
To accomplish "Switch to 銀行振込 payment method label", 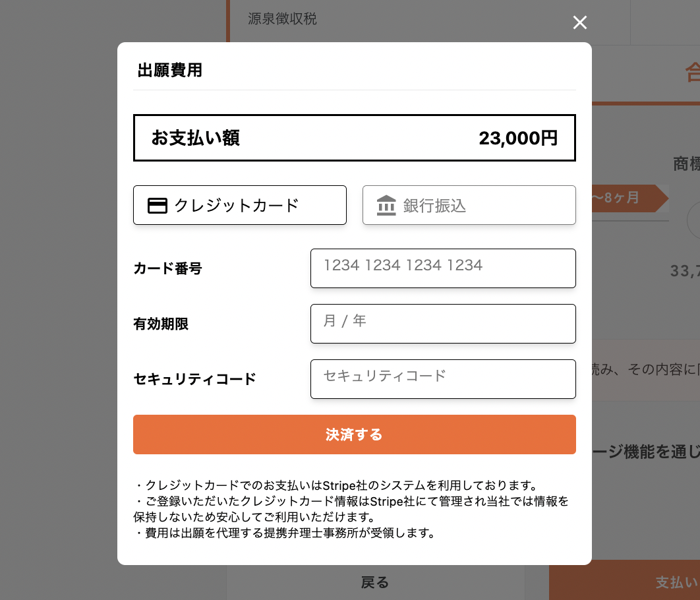I will 434,206.
